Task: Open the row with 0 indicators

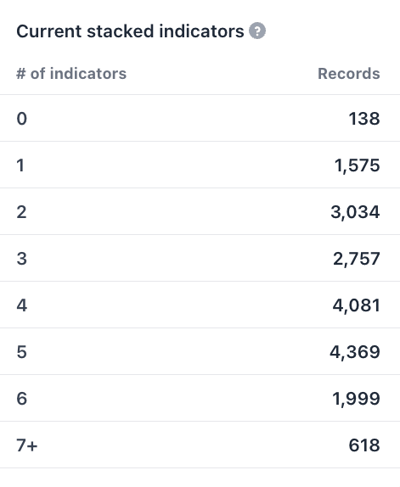Action: (x=200, y=118)
